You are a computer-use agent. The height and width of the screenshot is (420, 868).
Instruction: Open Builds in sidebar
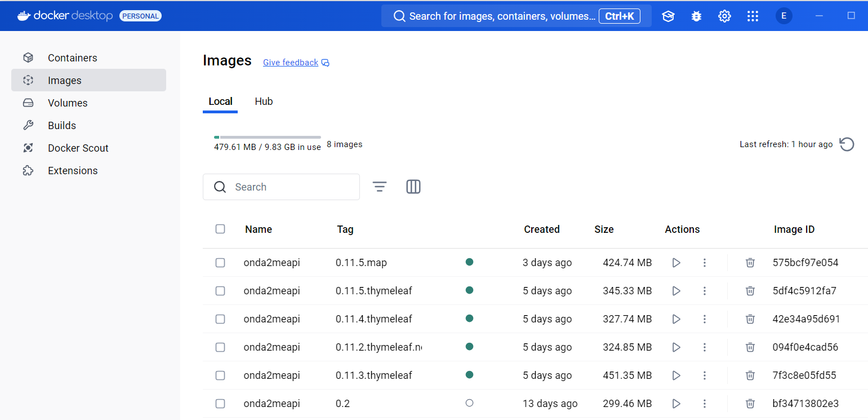point(88,125)
